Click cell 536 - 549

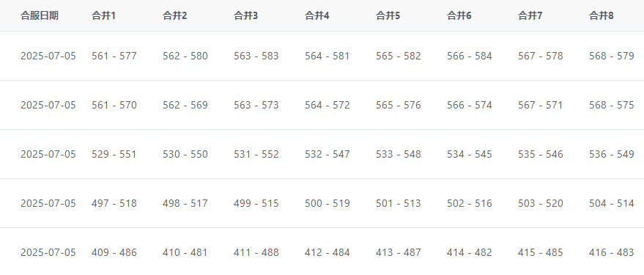coord(612,154)
